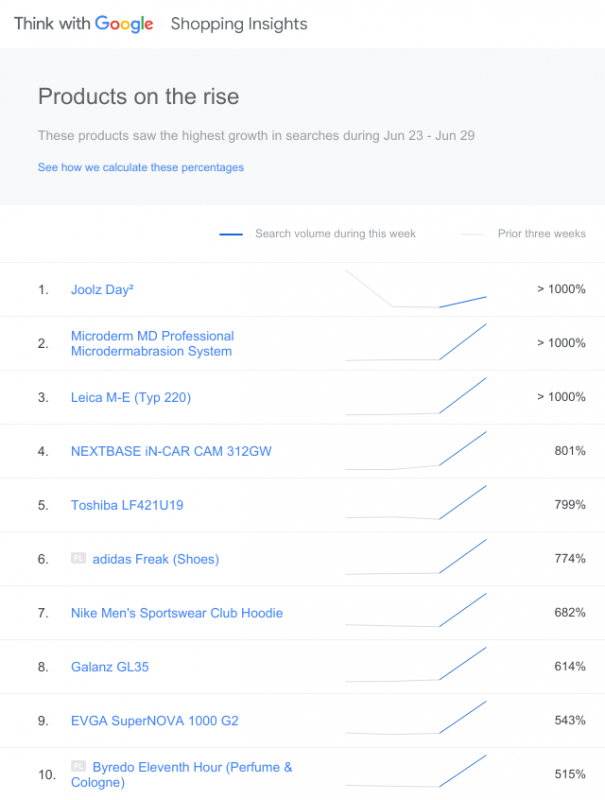Click the category icon beside Byredo Eleventh Hour
Viewport: 605px width, 800px height.
(x=78, y=766)
